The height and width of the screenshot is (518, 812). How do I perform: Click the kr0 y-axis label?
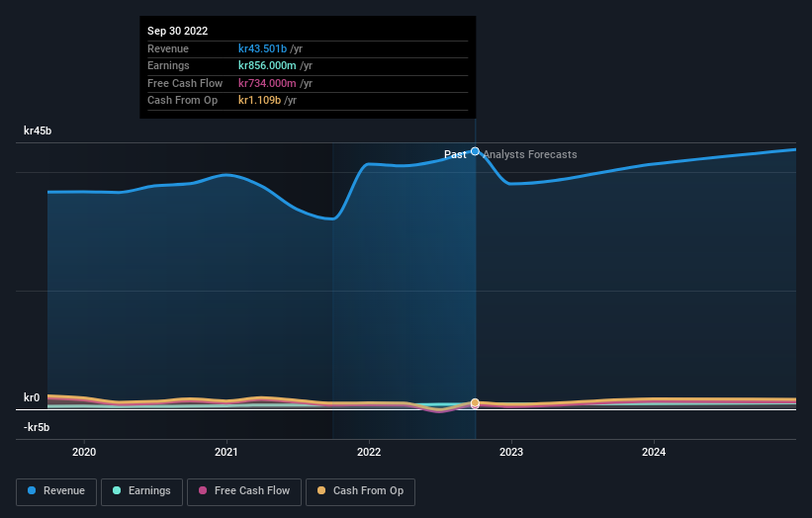(x=32, y=397)
